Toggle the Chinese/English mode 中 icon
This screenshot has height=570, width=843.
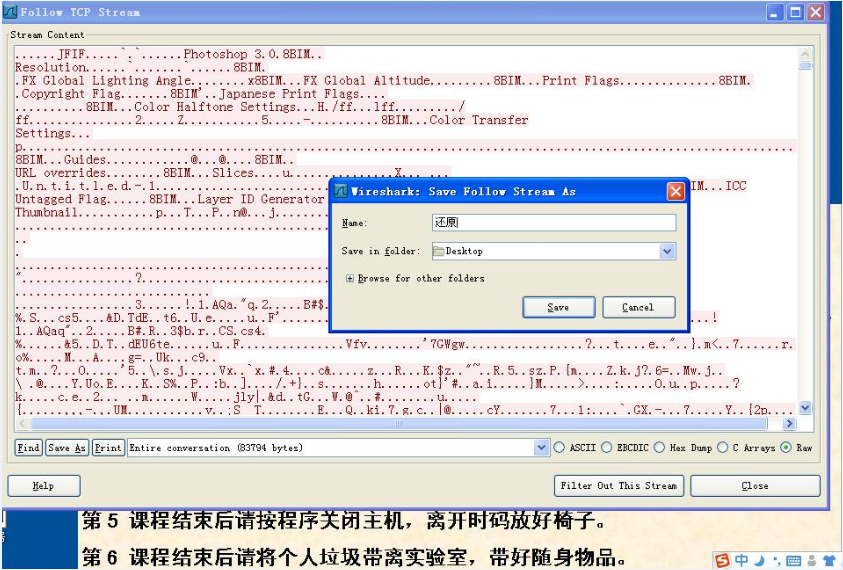click(x=741, y=560)
